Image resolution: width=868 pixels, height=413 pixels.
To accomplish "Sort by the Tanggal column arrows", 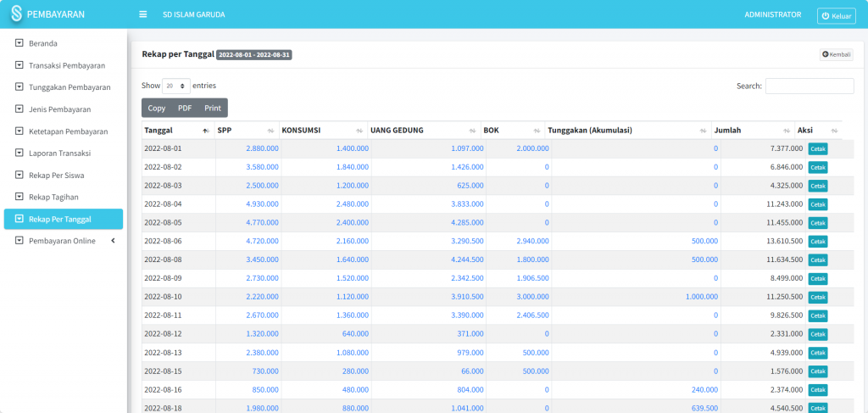I will 205,131.
